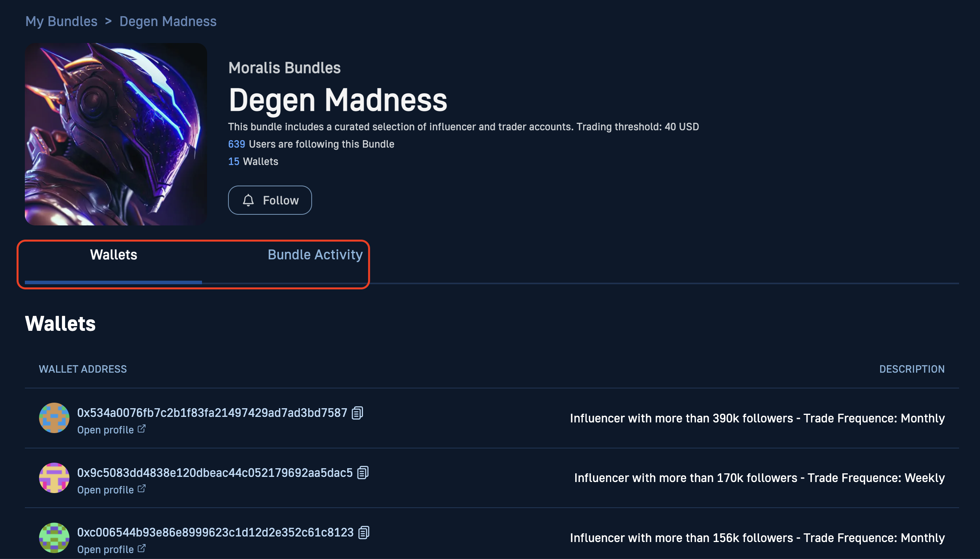Click wallet address 0xc006544b93e86e8999623c1d12d2e352c61c8123

[x=215, y=533]
